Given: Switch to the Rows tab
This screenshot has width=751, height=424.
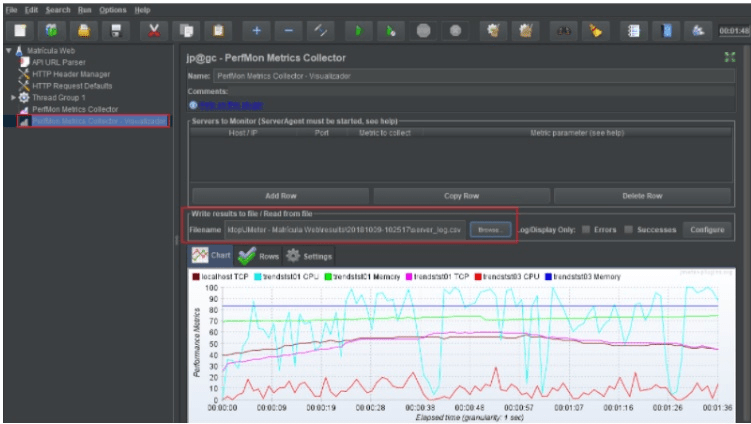Looking at the screenshot, I should click(x=259, y=256).
